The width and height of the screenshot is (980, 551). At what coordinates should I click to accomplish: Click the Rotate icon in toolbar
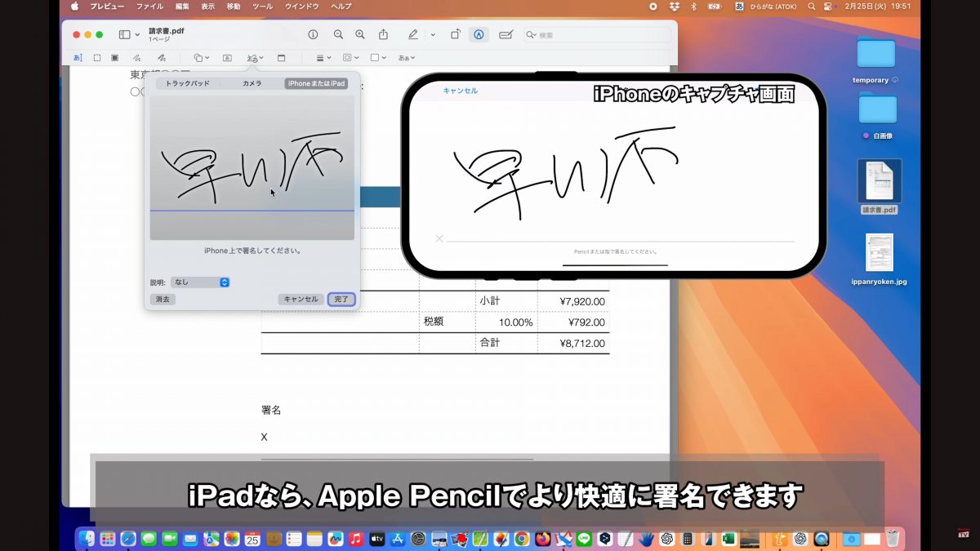[456, 34]
